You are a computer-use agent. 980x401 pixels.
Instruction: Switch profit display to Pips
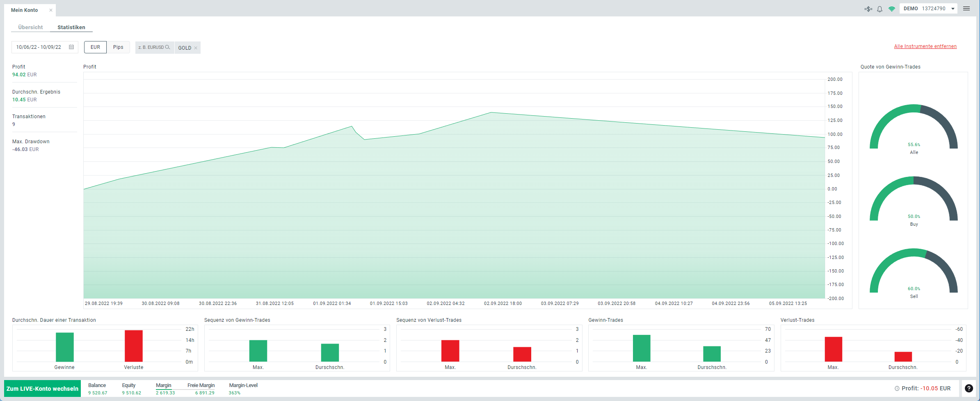pos(118,47)
